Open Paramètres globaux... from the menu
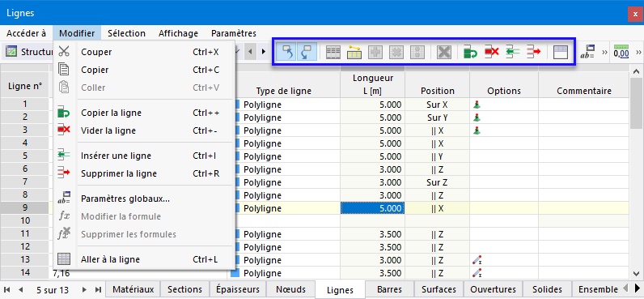The height and width of the screenshot is (299, 644). click(144, 199)
